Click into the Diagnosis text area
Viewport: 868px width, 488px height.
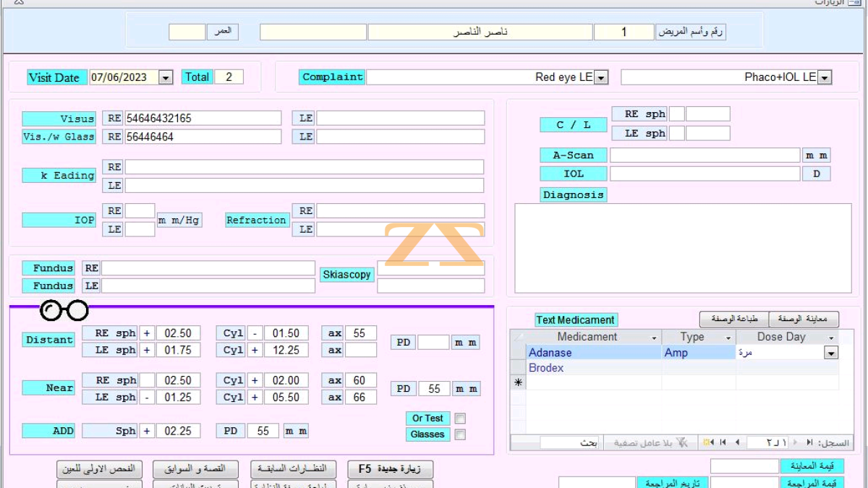coord(683,248)
